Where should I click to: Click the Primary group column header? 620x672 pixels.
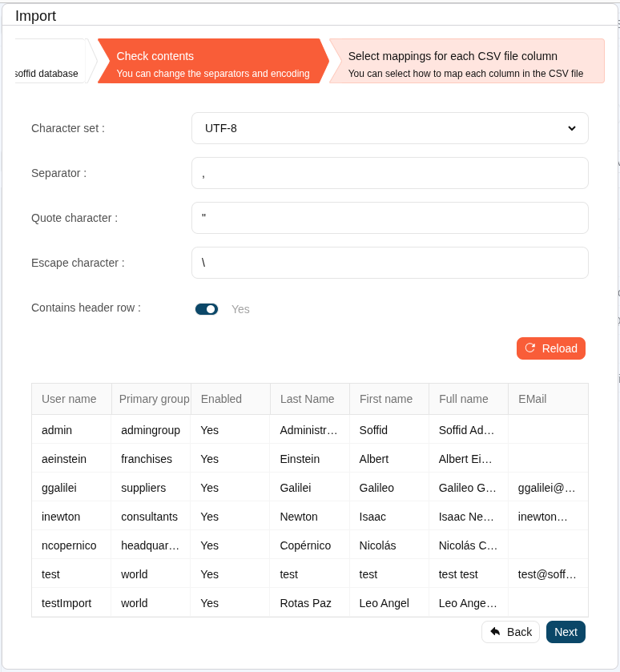point(154,399)
